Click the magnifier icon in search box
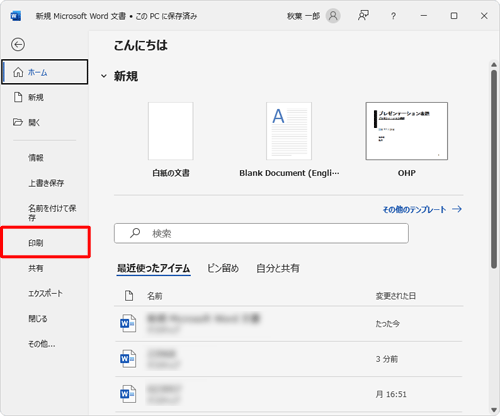This screenshot has height=416, width=500. [135, 233]
